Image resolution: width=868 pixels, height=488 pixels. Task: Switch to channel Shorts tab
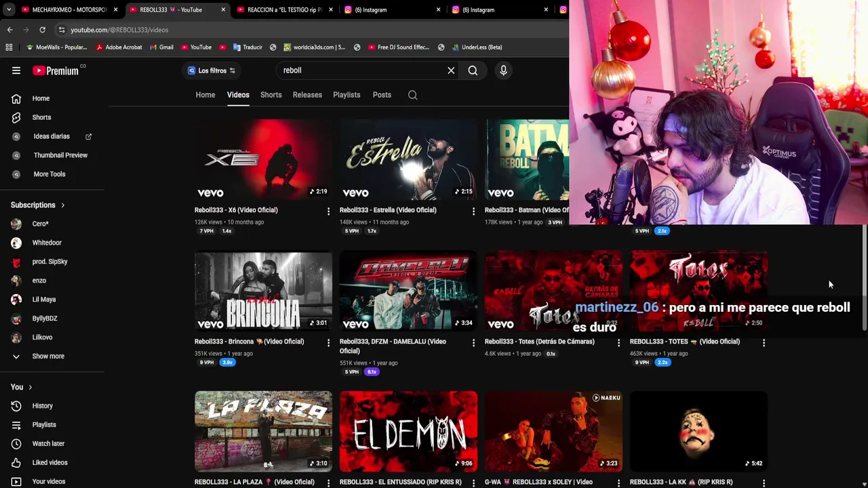[271, 95]
